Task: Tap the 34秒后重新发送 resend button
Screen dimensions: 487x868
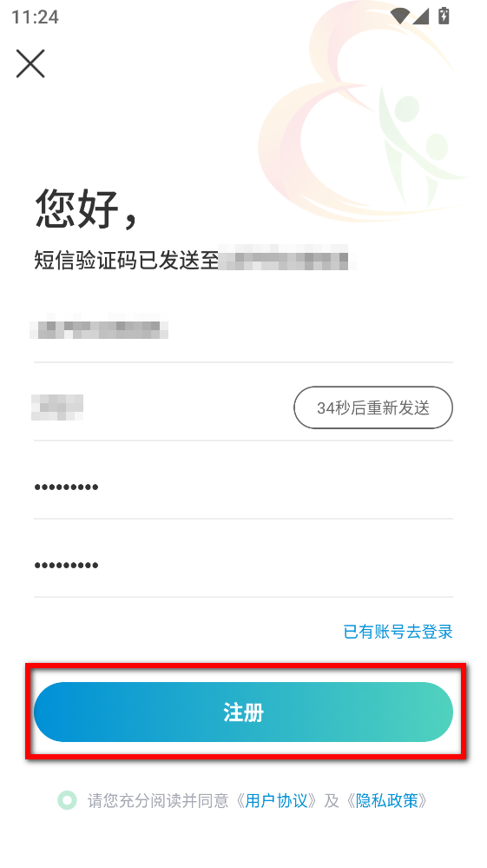Action: point(373,407)
